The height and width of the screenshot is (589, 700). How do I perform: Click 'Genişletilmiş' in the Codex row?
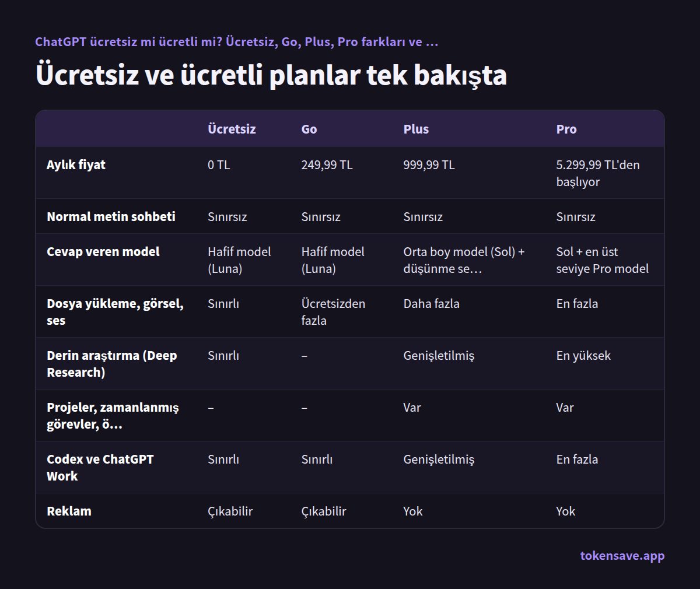pos(439,460)
